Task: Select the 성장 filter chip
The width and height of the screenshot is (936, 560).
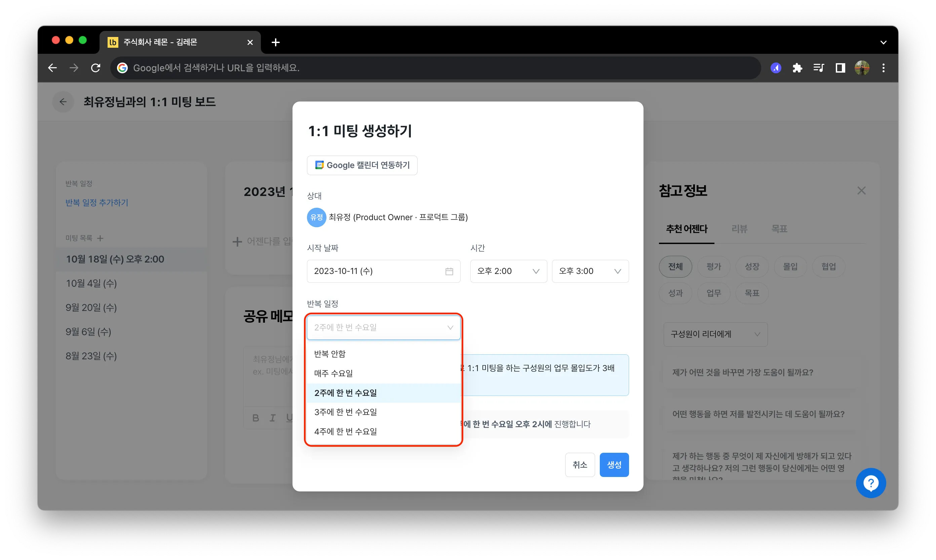Action: coord(752,267)
